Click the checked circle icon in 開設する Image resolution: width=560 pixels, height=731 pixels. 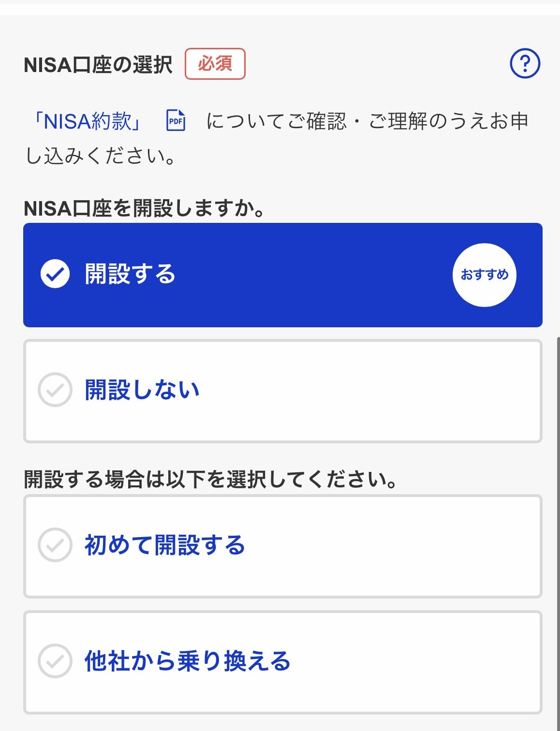coord(55,274)
